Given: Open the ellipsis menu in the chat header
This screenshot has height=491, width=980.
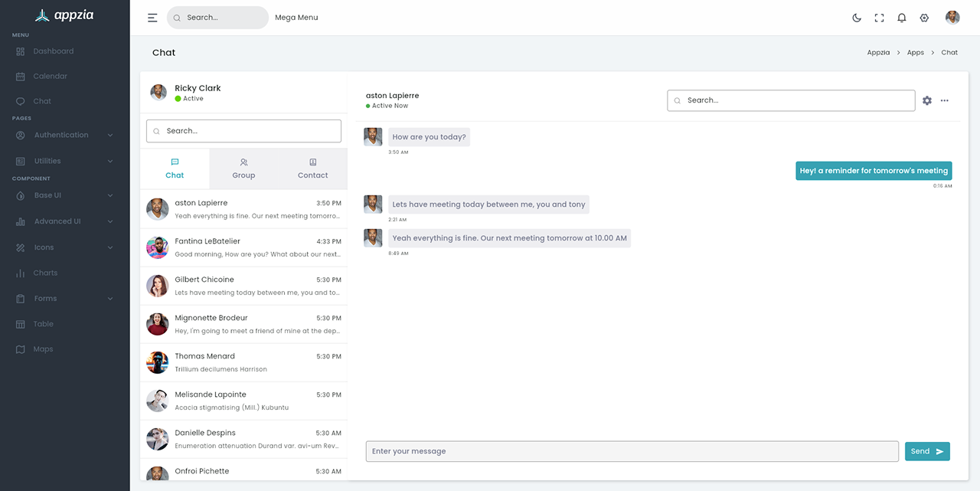Looking at the screenshot, I should (944, 100).
